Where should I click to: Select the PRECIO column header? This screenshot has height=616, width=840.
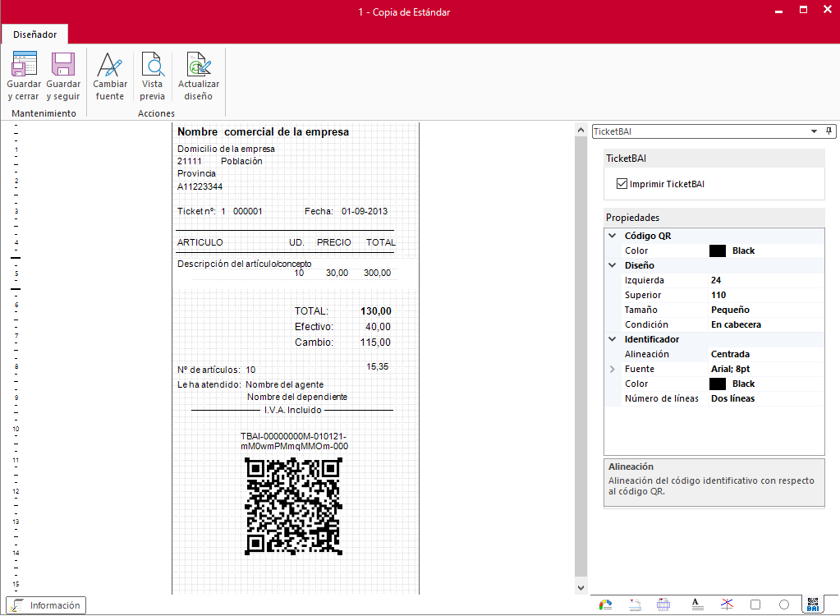(x=333, y=242)
